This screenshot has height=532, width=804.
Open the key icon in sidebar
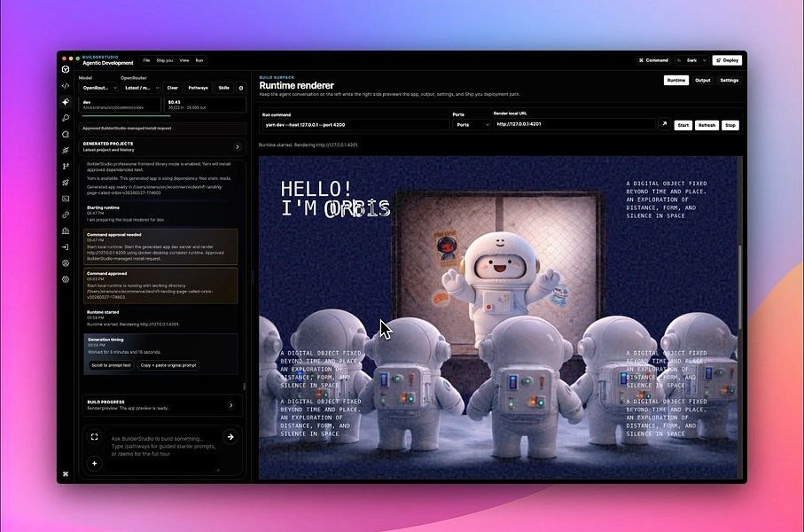point(66,118)
